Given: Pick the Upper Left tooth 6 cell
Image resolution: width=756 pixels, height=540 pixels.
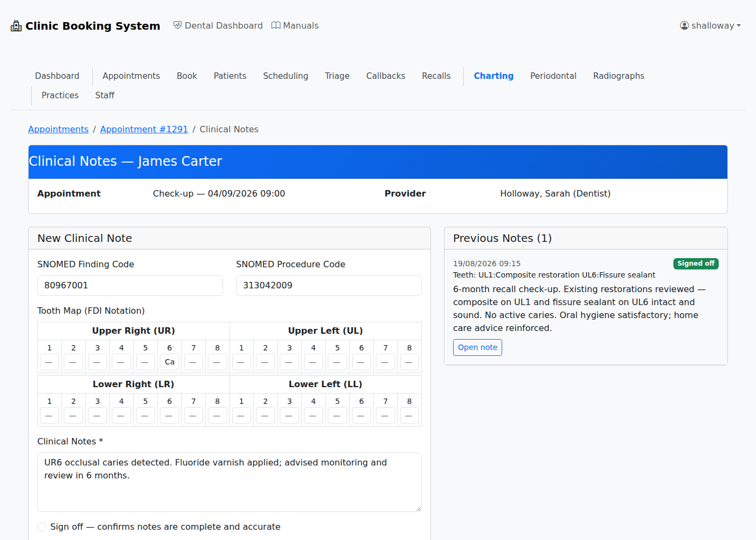Looking at the screenshot, I should 361,362.
